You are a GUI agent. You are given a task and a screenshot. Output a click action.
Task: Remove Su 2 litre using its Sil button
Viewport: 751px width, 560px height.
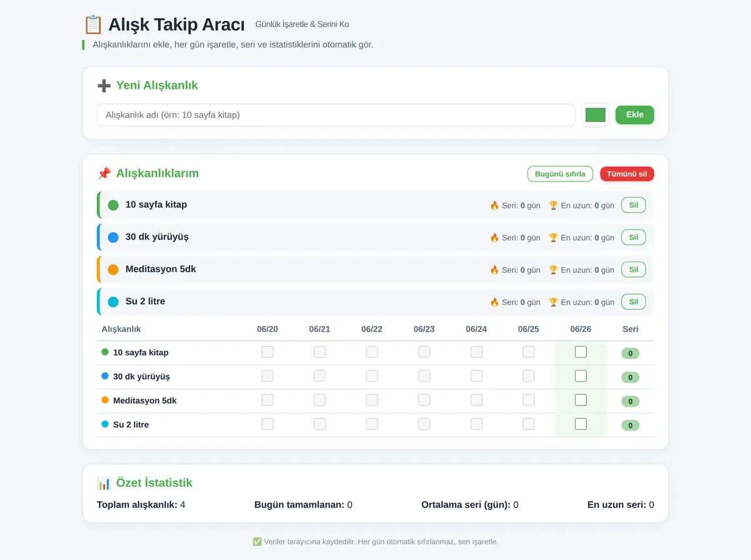coord(633,302)
